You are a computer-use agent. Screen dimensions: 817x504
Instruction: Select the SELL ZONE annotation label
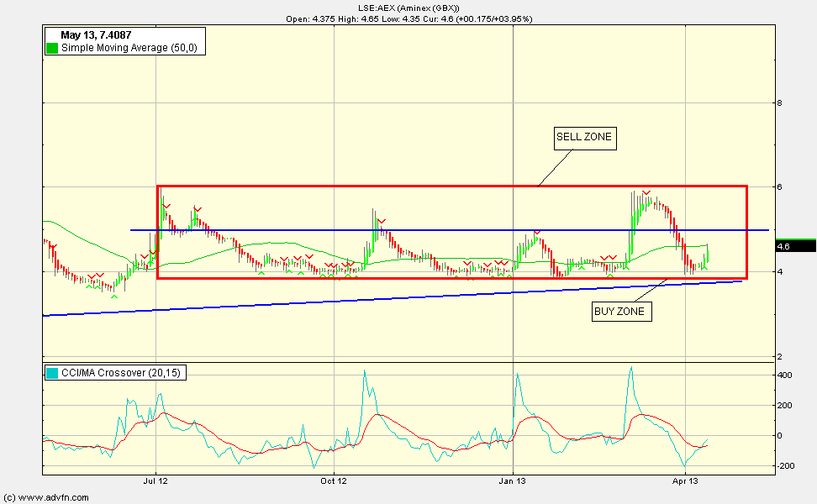click(x=584, y=137)
